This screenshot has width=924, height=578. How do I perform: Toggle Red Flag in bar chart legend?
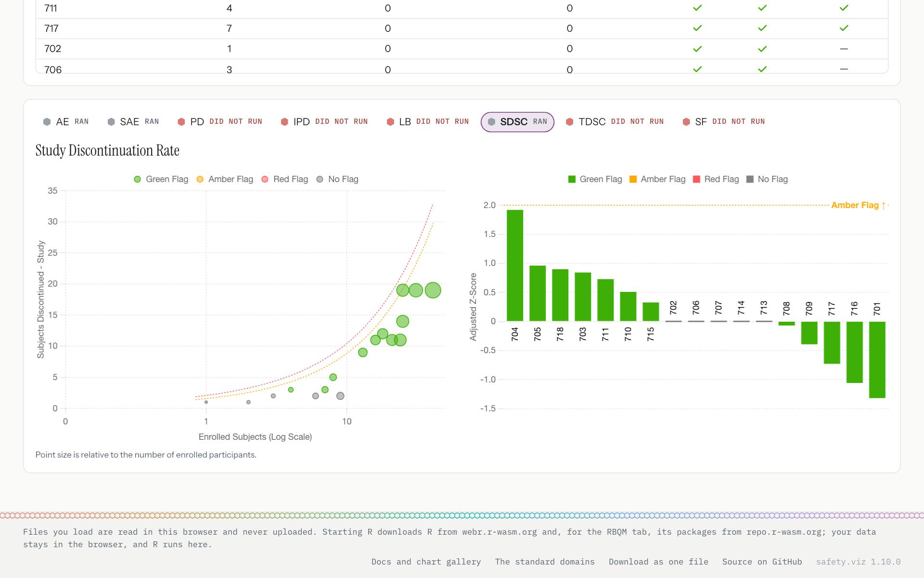[x=716, y=179]
